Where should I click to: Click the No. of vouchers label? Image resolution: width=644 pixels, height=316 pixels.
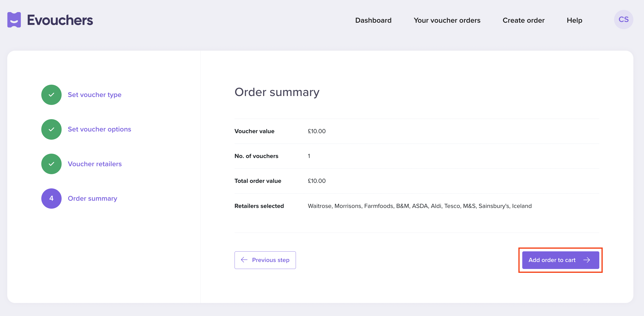pos(256,156)
